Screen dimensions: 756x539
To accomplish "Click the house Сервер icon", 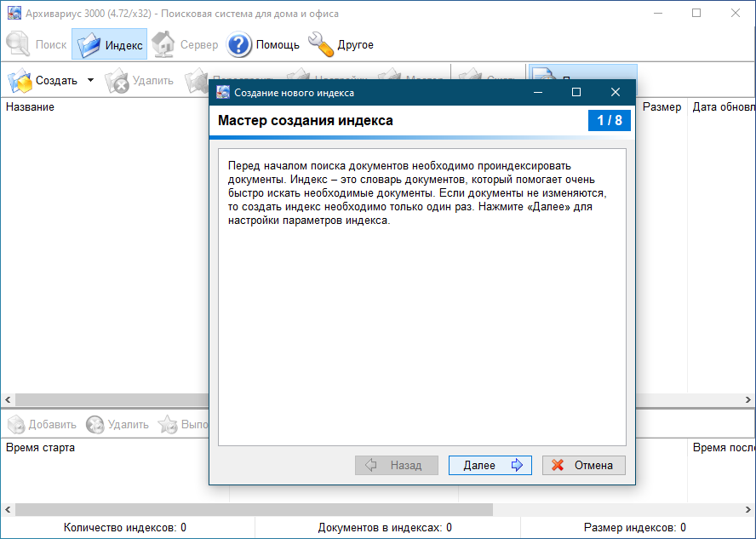I will tap(163, 44).
